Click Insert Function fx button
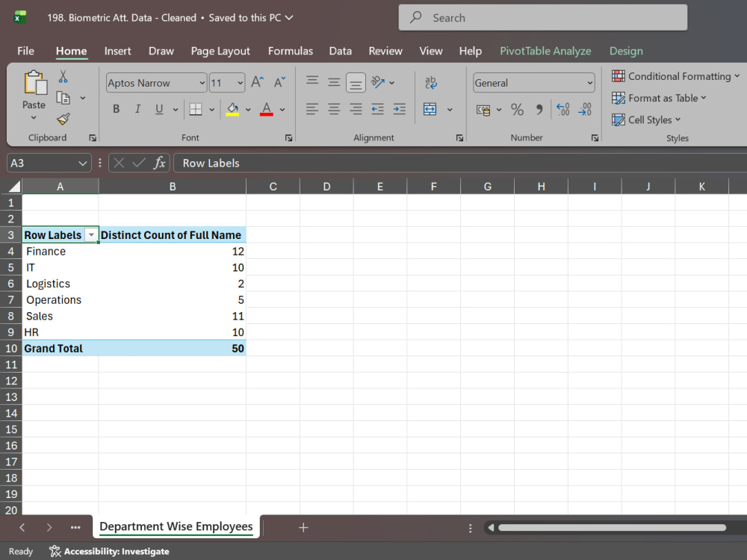The height and width of the screenshot is (560, 747). [160, 163]
